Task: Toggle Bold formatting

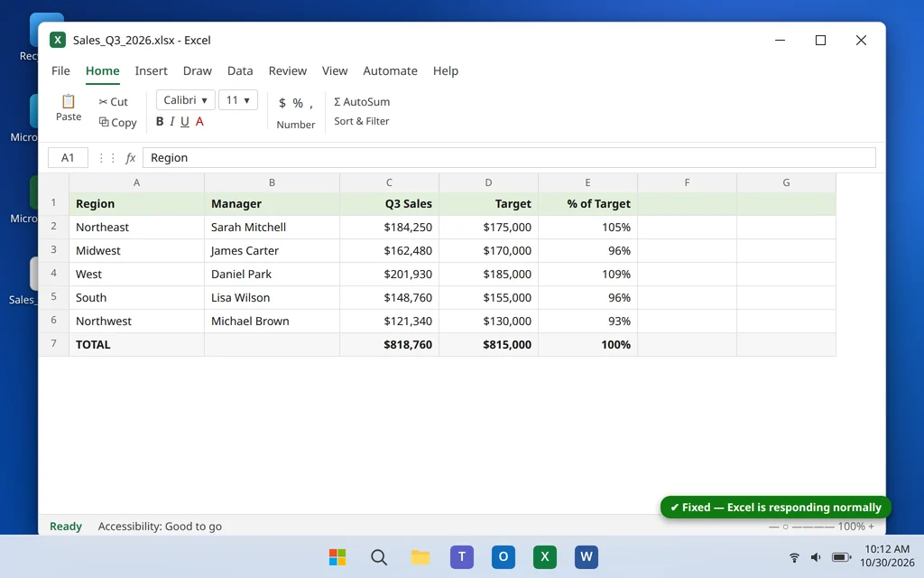Action: 160,122
